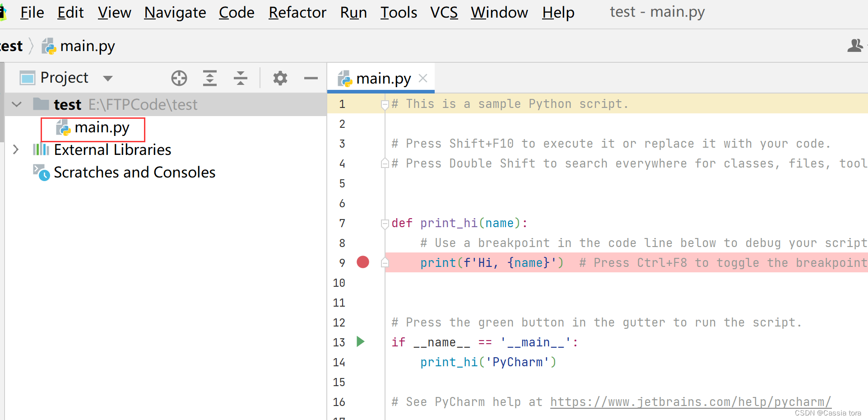Click the Expand All icon
The height and width of the screenshot is (420, 868).
point(210,78)
